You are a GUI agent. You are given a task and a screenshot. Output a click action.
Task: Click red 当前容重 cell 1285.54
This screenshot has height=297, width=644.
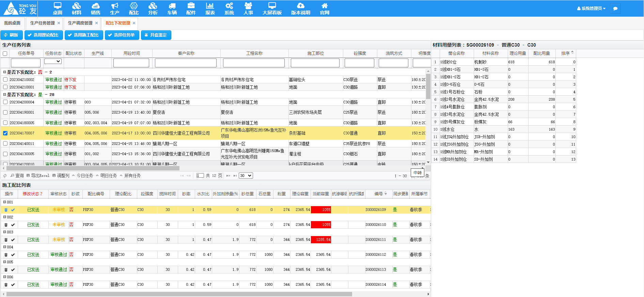[321, 240]
